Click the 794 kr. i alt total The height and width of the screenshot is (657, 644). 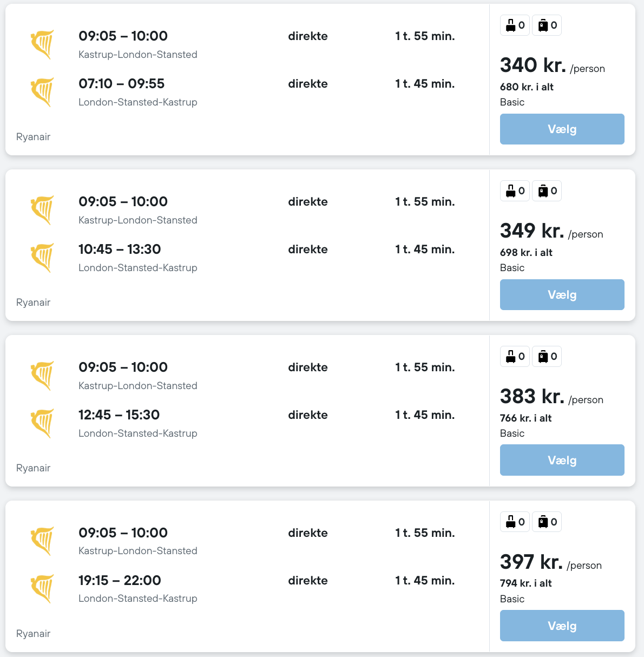[525, 583]
